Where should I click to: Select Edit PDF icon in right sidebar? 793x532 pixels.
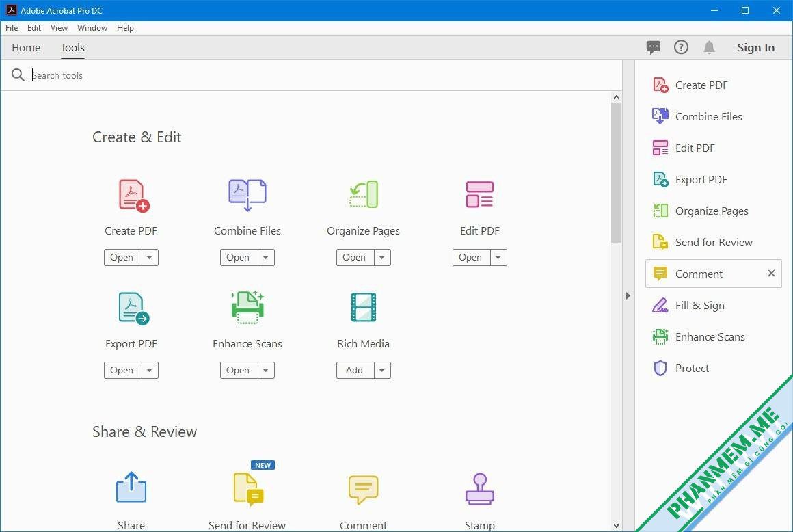point(660,148)
